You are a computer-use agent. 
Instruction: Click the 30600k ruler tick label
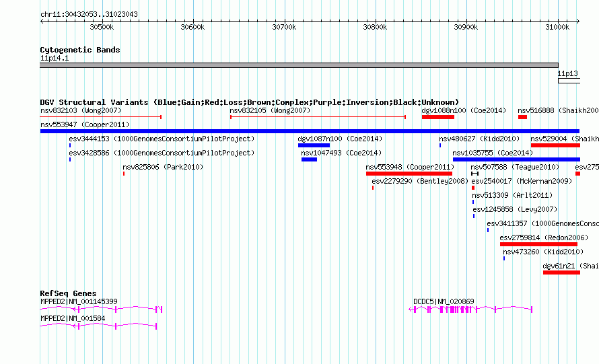(192, 27)
